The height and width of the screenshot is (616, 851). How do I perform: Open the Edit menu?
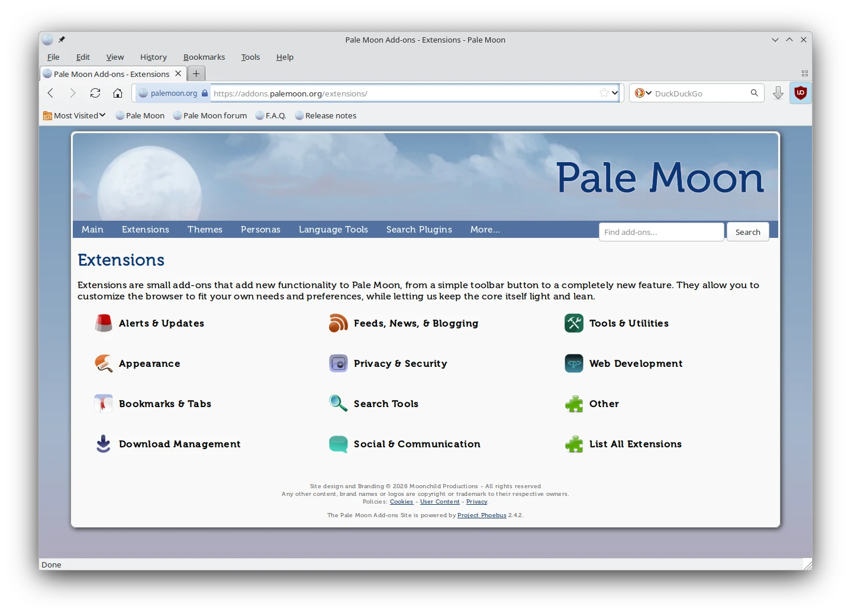[x=83, y=57]
